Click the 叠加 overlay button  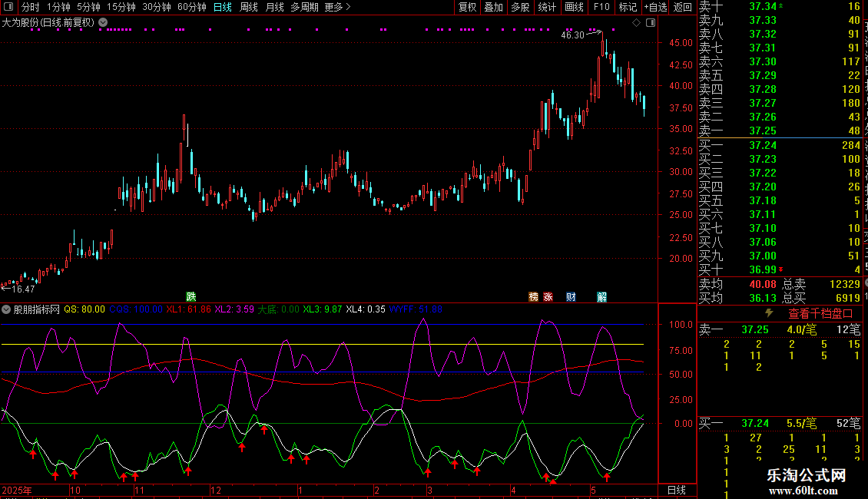point(493,7)
